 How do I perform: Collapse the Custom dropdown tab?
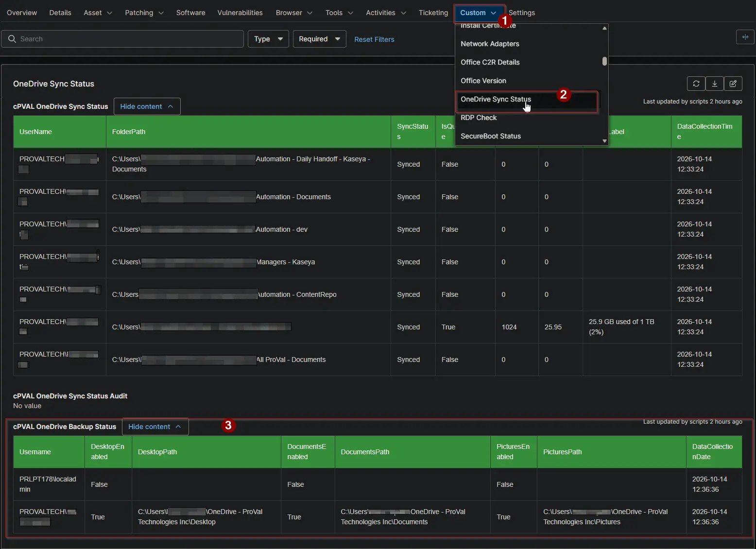(479, 13)
